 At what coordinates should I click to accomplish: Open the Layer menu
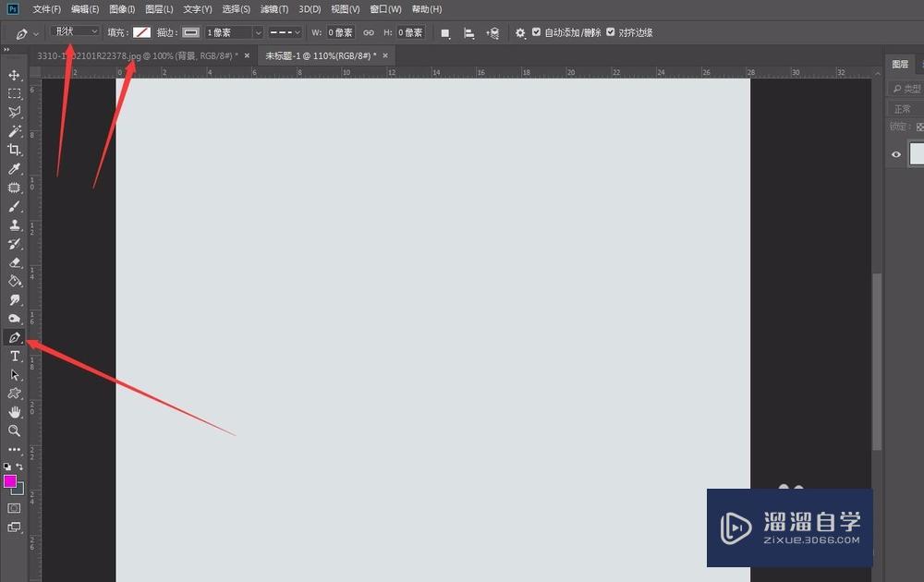click(x=159, y=9)
